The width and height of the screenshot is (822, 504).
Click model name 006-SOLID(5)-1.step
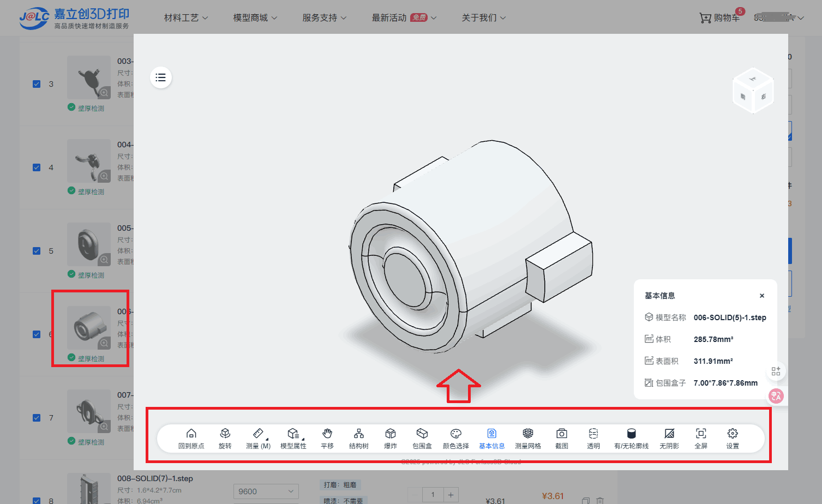pos(730,317)
